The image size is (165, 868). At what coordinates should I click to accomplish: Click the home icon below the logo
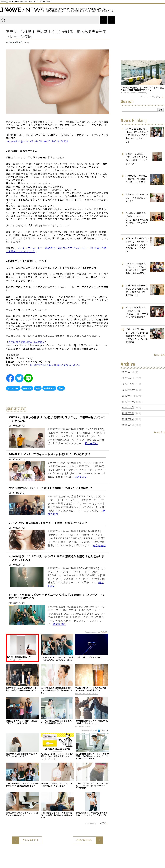point(3,20)
